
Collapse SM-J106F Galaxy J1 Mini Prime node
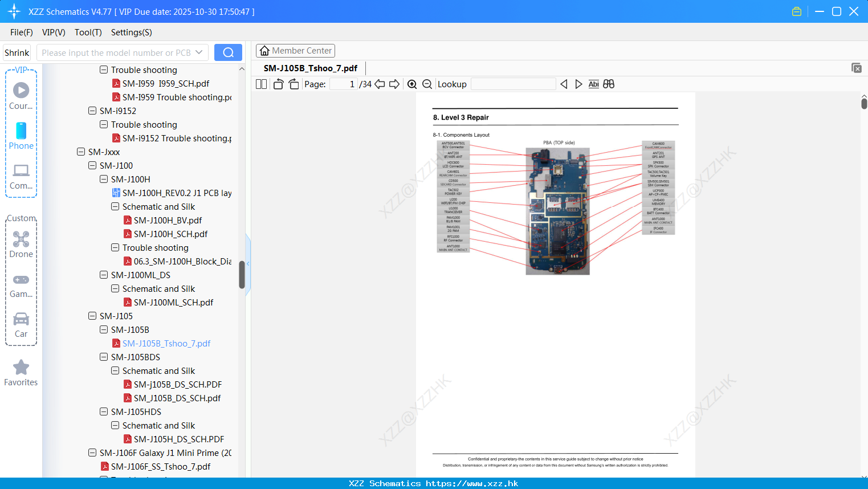92,453
